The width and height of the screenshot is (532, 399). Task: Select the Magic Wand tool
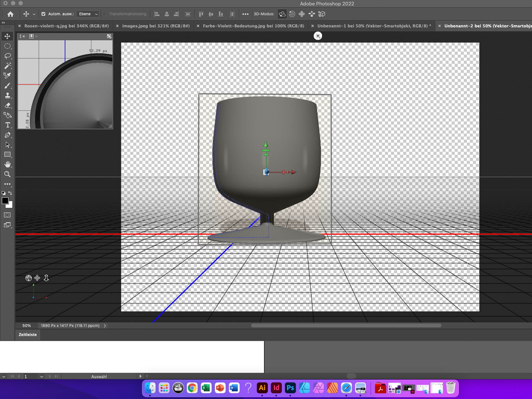[x=8, y=66]
